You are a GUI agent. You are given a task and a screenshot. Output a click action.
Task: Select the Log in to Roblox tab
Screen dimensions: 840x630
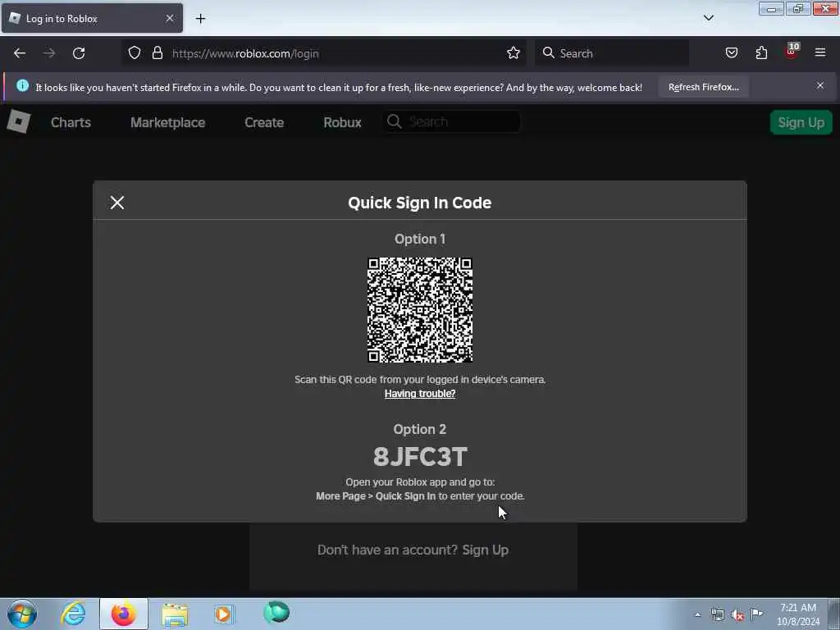tap(92, 18)
